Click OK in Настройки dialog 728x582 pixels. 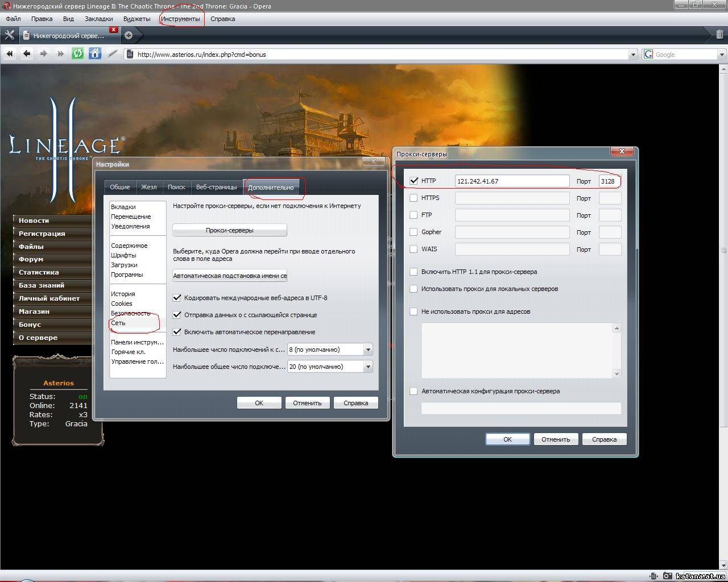pos(259,403)
